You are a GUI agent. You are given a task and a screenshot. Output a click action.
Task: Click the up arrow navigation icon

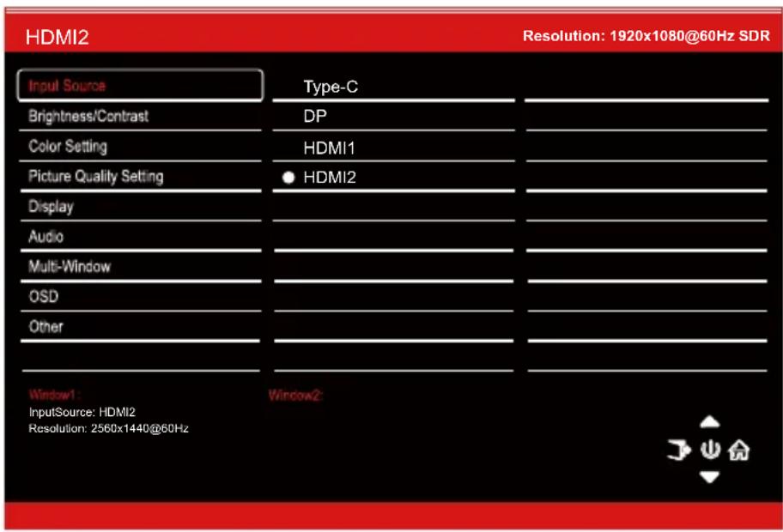(709, 422)
